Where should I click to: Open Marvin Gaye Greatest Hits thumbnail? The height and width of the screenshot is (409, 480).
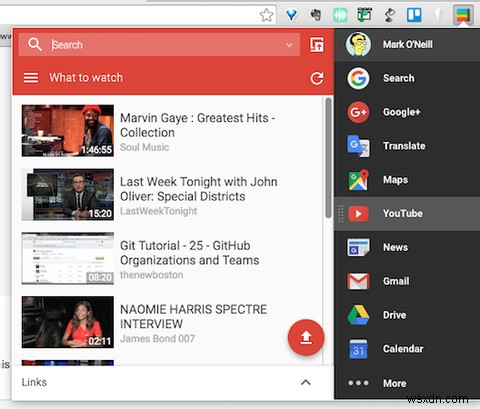click(x=68, y=131)
